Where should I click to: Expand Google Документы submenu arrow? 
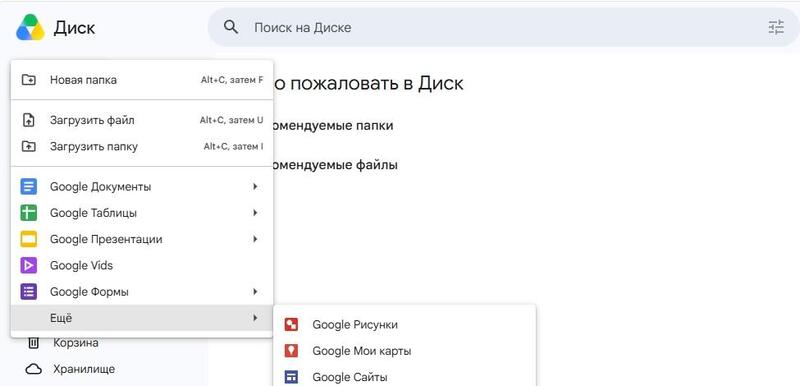(255, 187)
